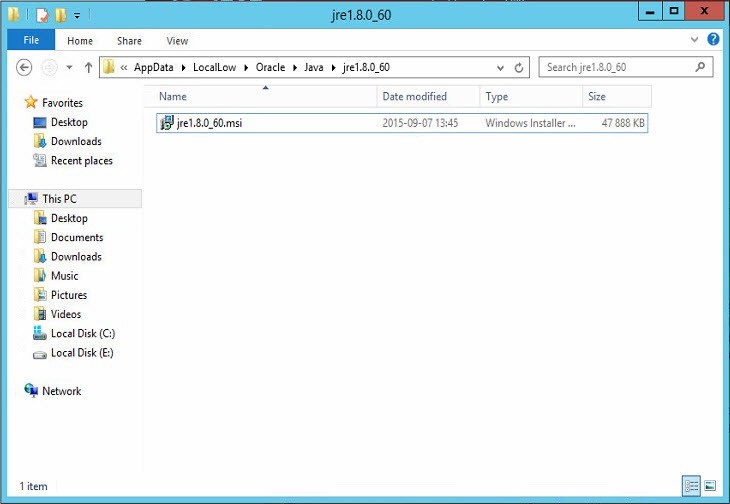
Task: Click the Windows Installer type cell
Action: point(530,123)
